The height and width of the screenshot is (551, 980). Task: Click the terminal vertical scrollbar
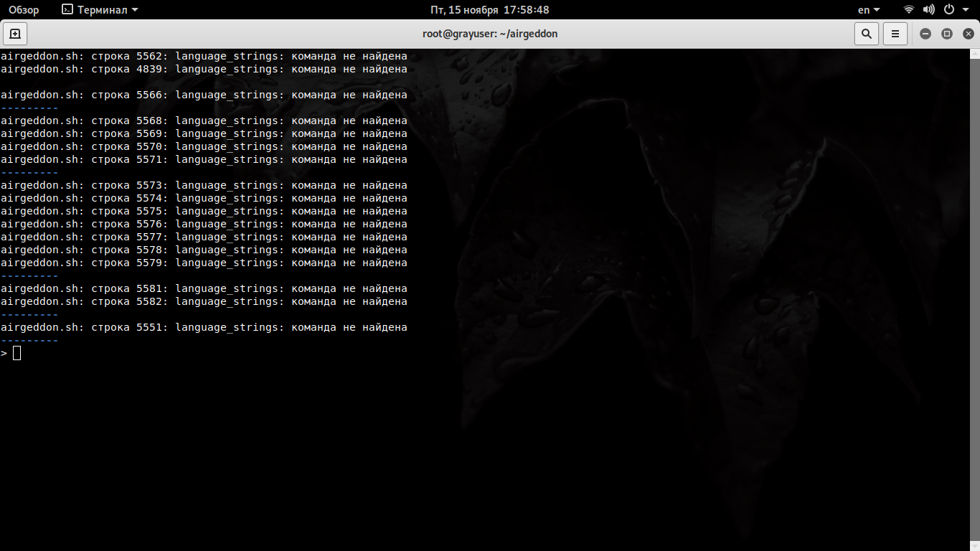click(975, 300)
